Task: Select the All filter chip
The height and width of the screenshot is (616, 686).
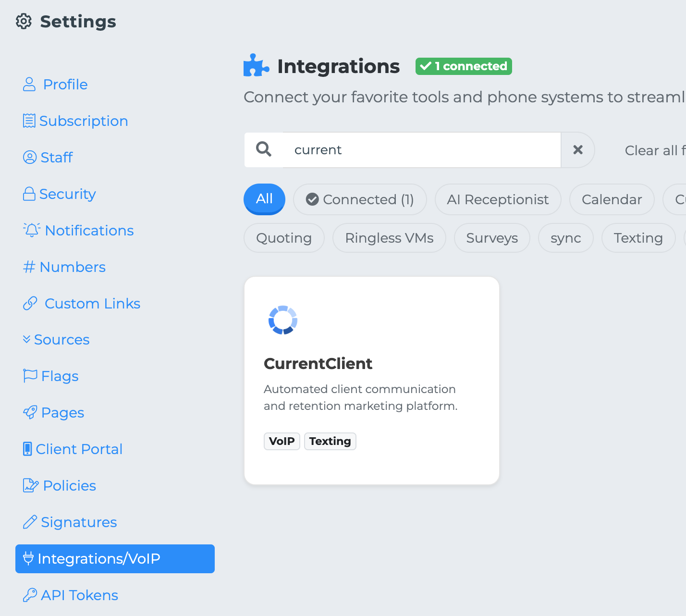Action: pos(264,199)
